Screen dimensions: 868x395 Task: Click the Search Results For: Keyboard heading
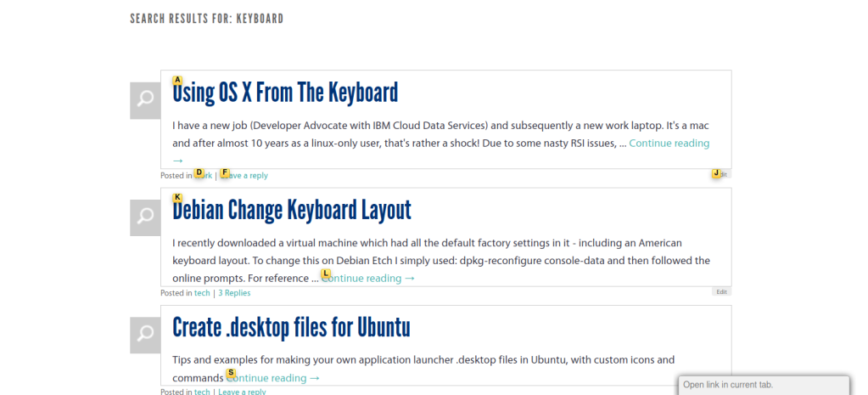pyautogui.click(x=206, y=19)
